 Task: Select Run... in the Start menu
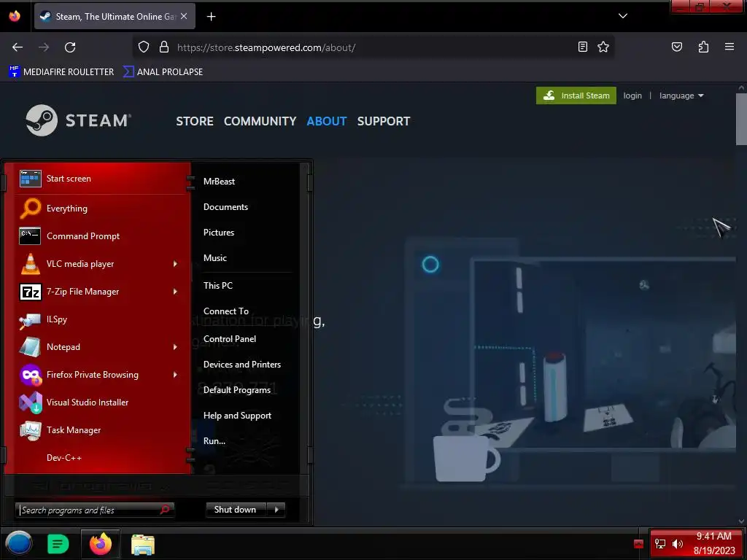click(214, 441)
